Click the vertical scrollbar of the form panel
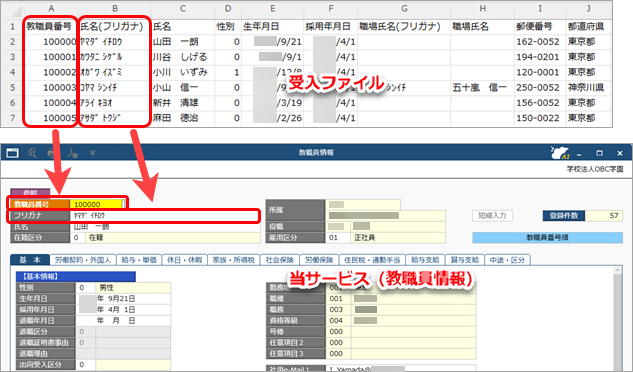633x372 pixels. [618, 319]
